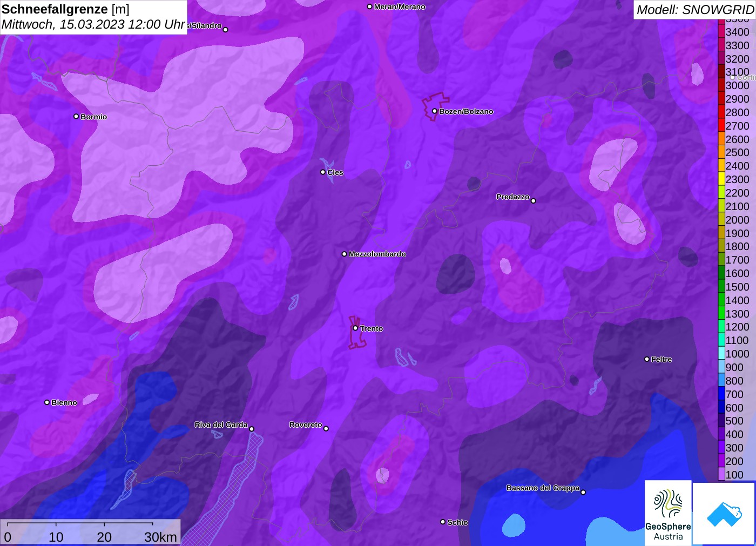Click the legend value "400"
Viewport: 756px width, 546px height.
[734, 434]
